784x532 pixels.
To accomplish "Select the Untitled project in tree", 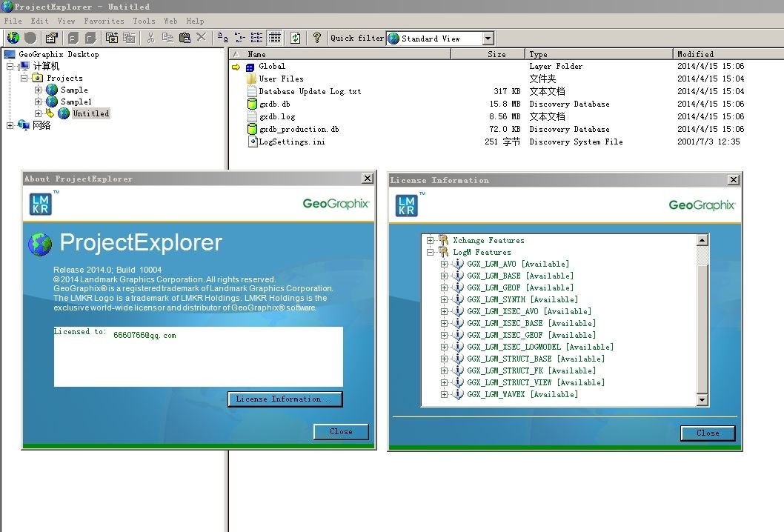I will (x=91, y=113).
